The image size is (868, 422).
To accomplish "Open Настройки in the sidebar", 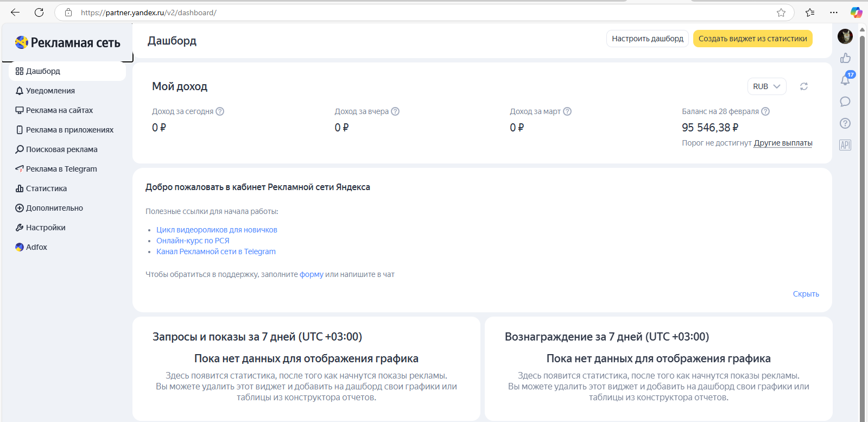I will tap(67, 228).
